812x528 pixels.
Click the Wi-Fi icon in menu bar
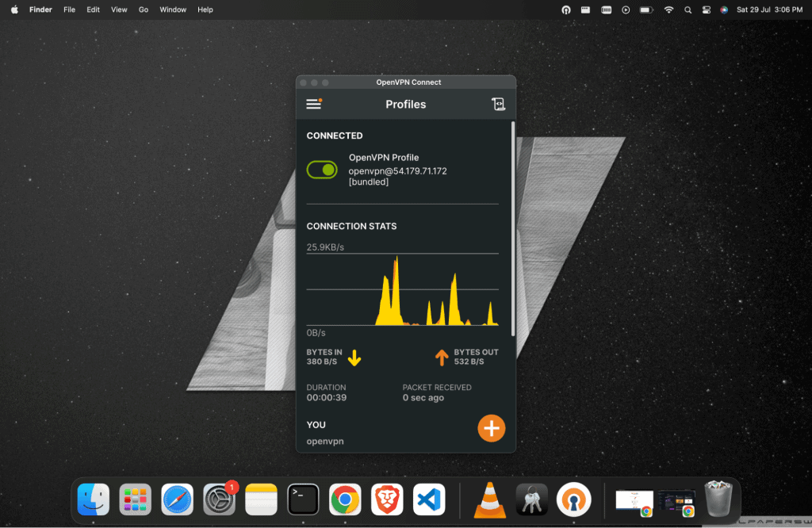pos(668,10)
